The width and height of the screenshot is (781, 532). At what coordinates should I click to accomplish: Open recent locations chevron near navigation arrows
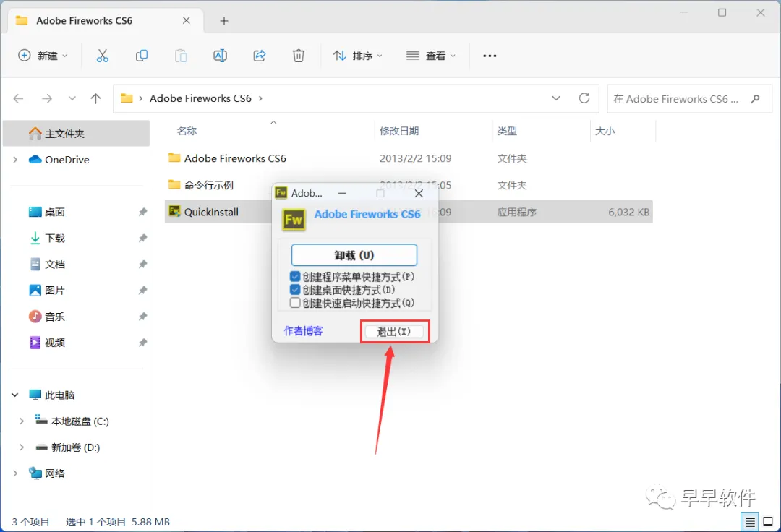pyautogui.click(x=72, y=98)
